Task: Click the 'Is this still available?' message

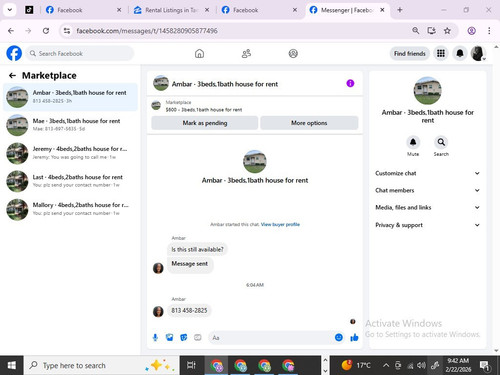Action: pos(197,249)
